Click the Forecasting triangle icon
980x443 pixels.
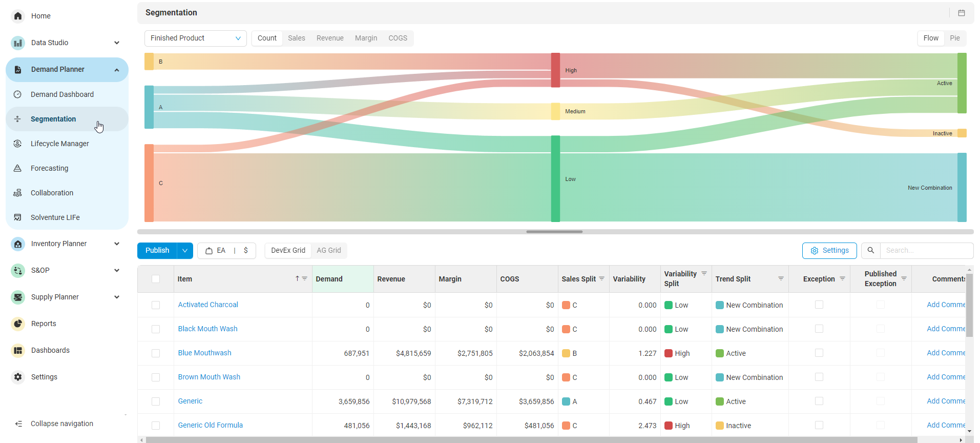(x=17, y=168)
